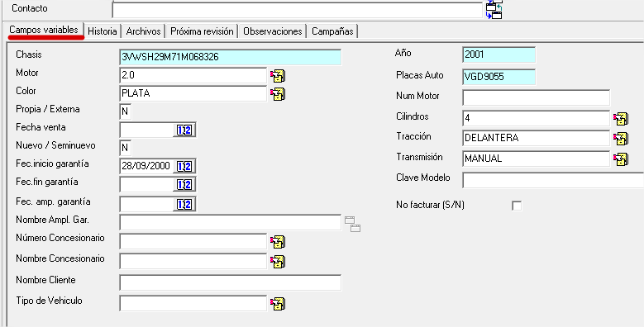Open lookup icon next to Color field
This screenshot has height=327, width=644.
pos(278,94)
